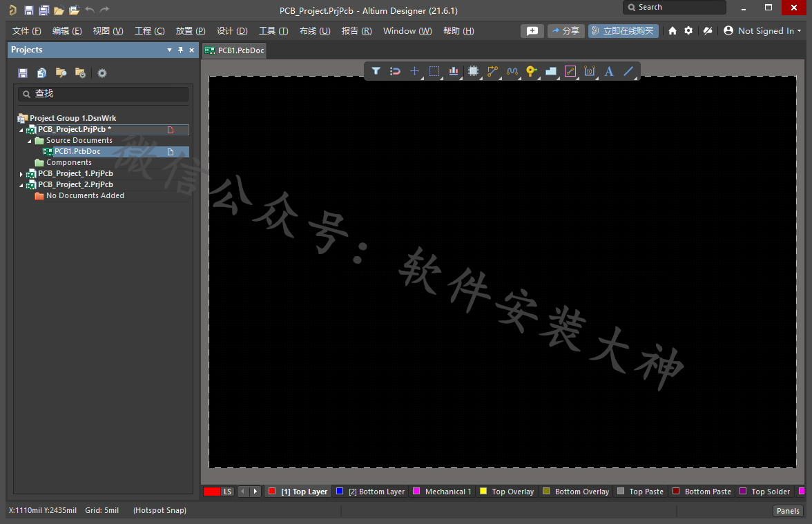Image resolution: width=812 pixels, height=524 pixels.
Task: Open the Projects panel settings gear
Action: (102, 73)
